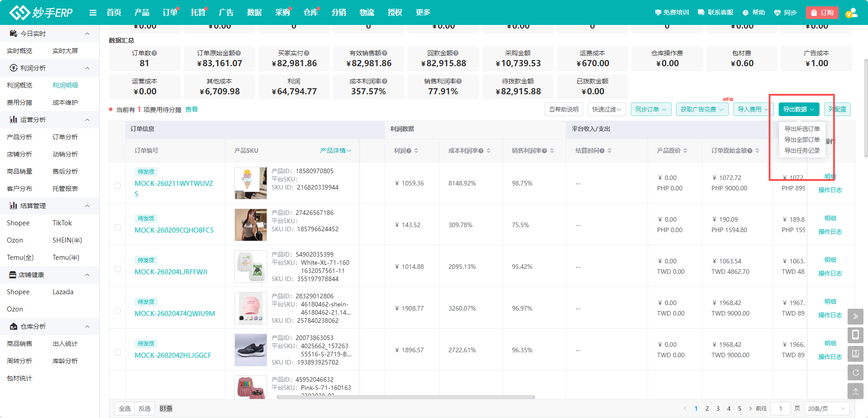Check the box for order MOCK-260204LJRFFWJI

[x=117, y=269]
